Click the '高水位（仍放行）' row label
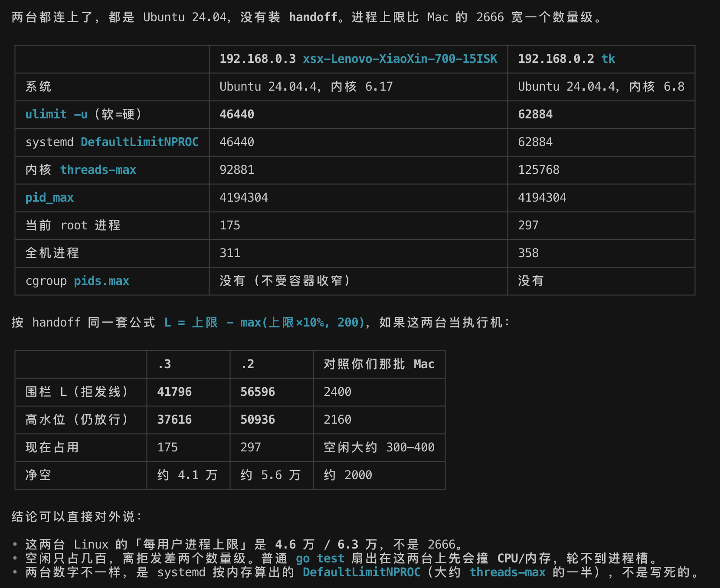Image resolution: width=720 pixels, height=588 pixels. pos(76,420)
